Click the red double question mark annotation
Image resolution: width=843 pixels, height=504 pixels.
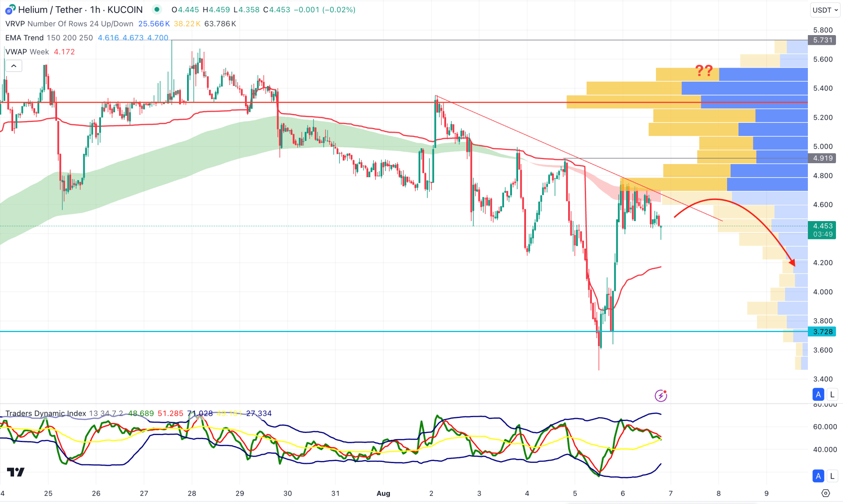pos(704,71)
